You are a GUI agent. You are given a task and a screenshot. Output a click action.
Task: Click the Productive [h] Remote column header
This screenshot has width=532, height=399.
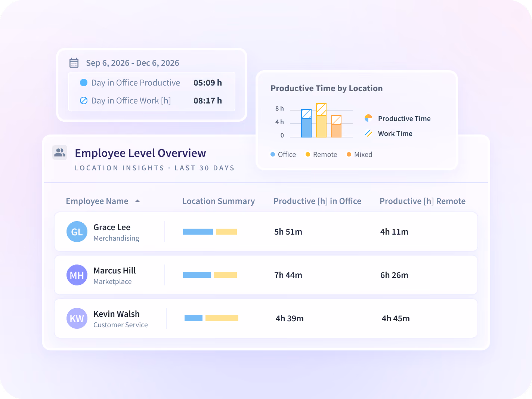click(x=423, y=201)
